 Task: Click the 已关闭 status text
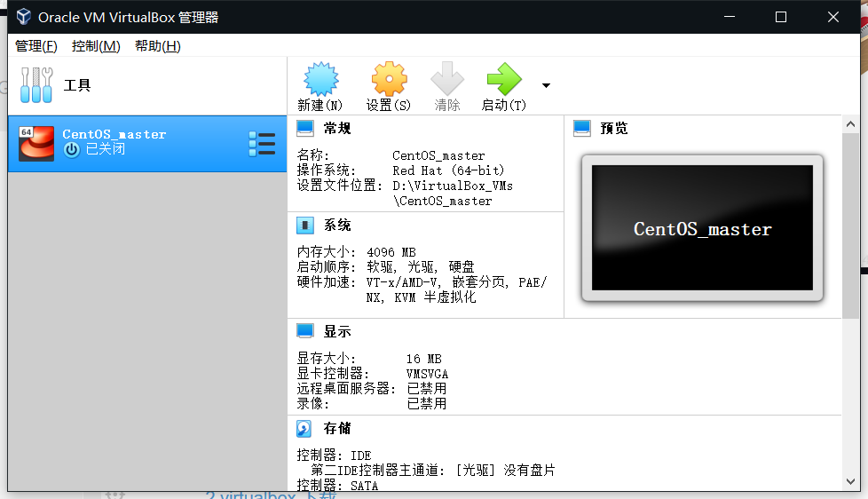pos(106,149)
